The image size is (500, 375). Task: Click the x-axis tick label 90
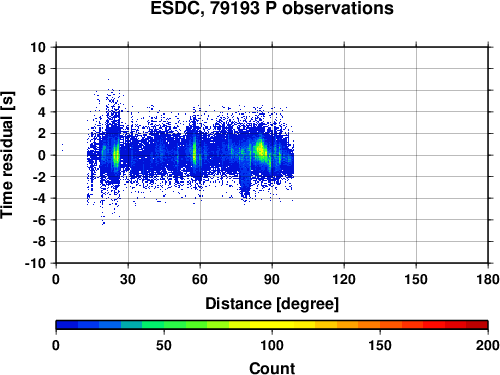(272, 279)
